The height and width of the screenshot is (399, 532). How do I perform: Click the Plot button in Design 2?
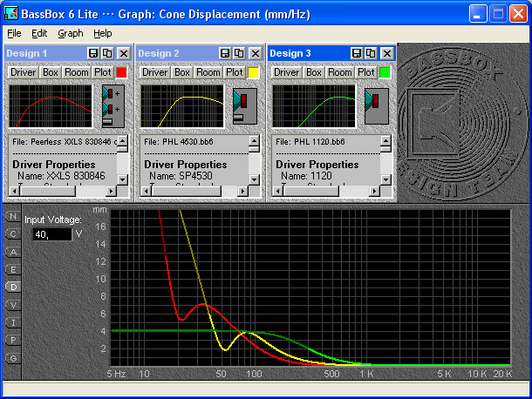[x=234, y=72]
